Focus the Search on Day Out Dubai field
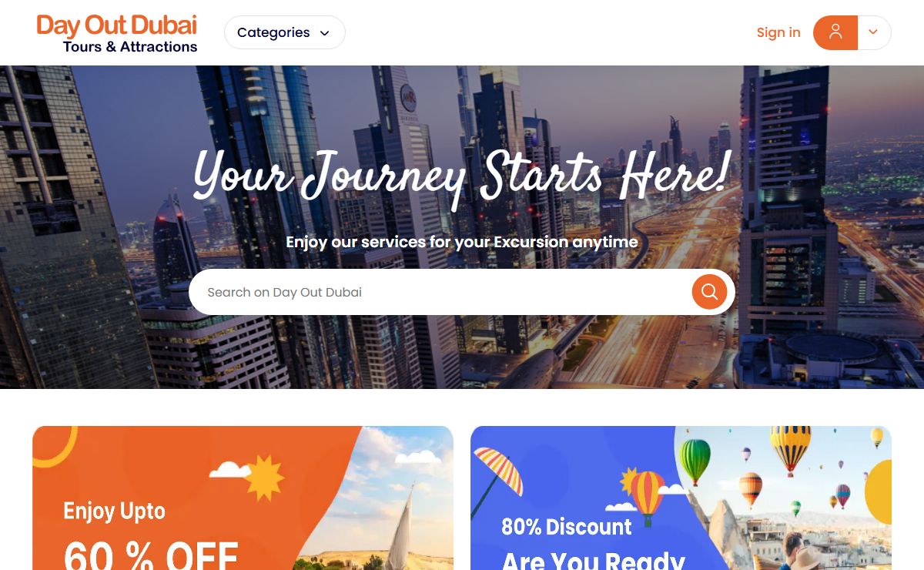Image resolution: width=924 pixels, height=570 pixels. pyautogui.click(x=444, y=292)
